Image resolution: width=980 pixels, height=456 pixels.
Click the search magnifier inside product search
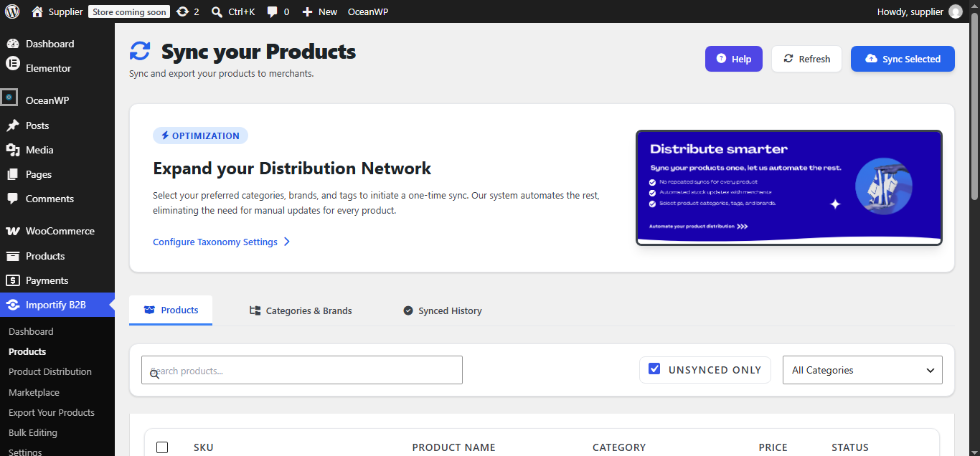pos(154,374)
